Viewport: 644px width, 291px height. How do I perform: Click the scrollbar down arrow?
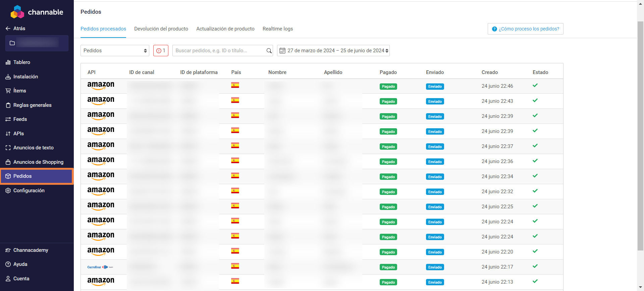640,288
